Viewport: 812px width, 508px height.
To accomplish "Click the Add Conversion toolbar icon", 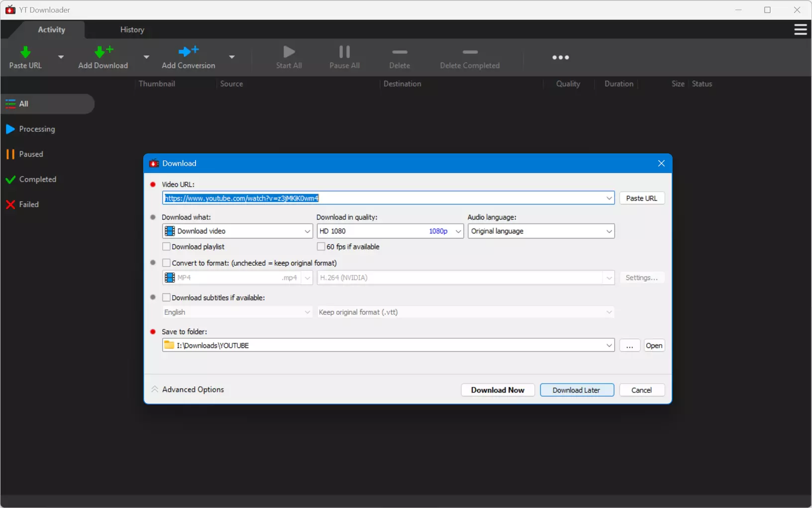I will pos(189,51).
